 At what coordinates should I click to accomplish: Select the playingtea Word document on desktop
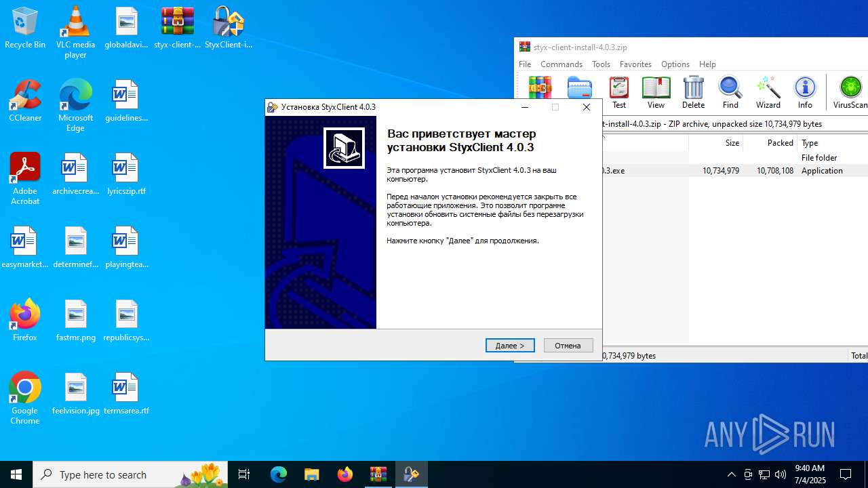pos(126,248)
